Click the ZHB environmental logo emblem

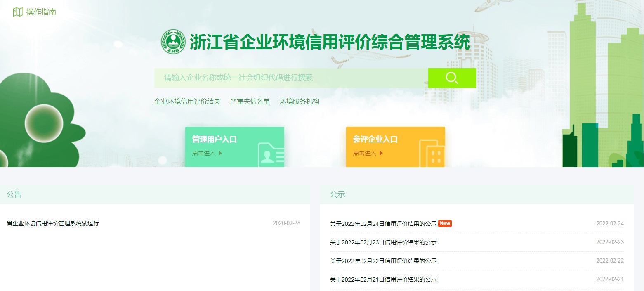173,42
